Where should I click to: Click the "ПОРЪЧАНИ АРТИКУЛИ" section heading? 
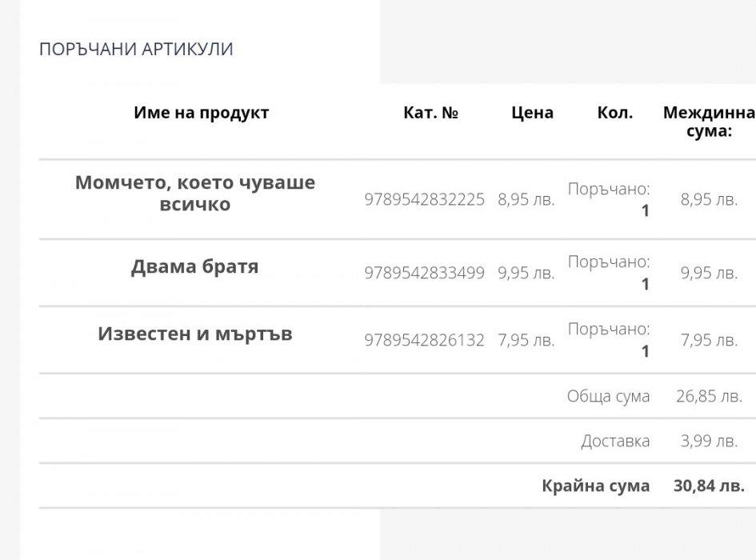[136, 49]
